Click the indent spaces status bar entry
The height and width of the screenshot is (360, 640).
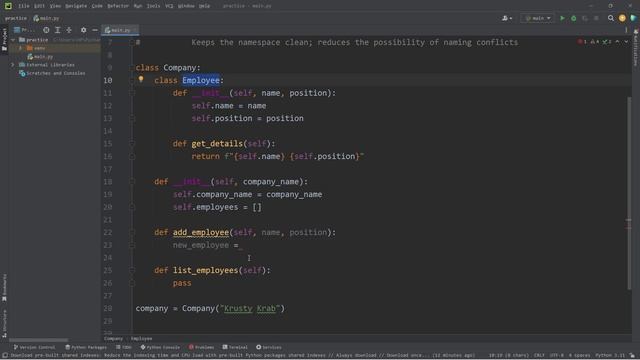tap(580, 356)
